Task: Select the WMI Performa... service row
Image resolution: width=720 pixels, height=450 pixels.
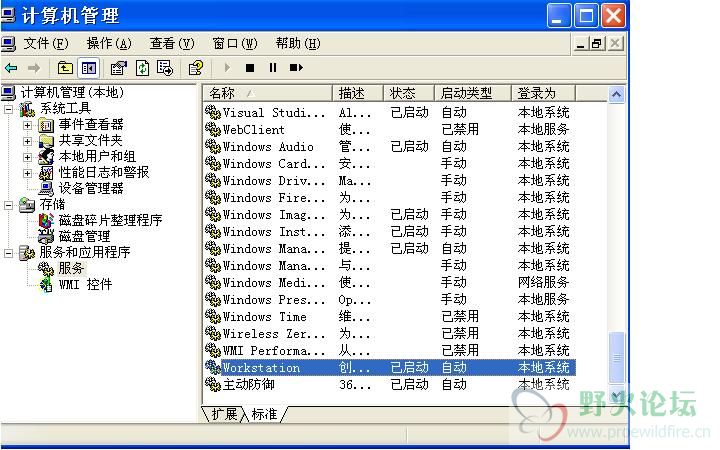Action: pyautogui.click(x=389, y=350)
